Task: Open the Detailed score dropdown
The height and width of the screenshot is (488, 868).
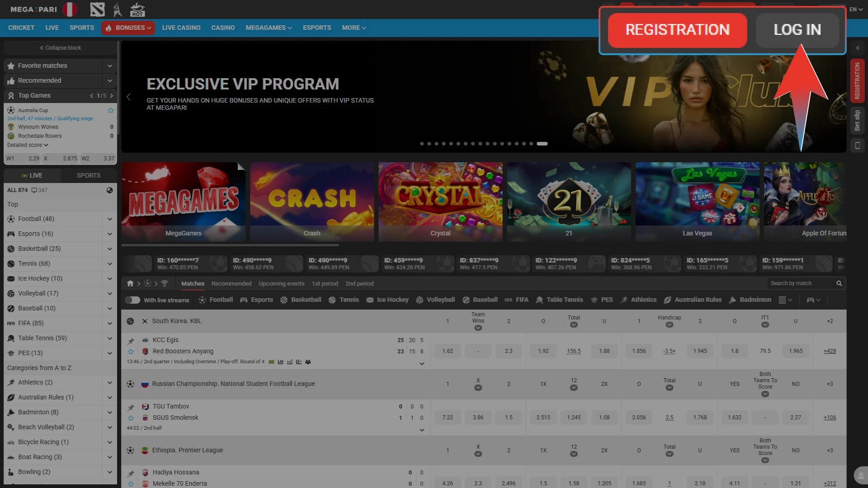Action: pos(28,145)
